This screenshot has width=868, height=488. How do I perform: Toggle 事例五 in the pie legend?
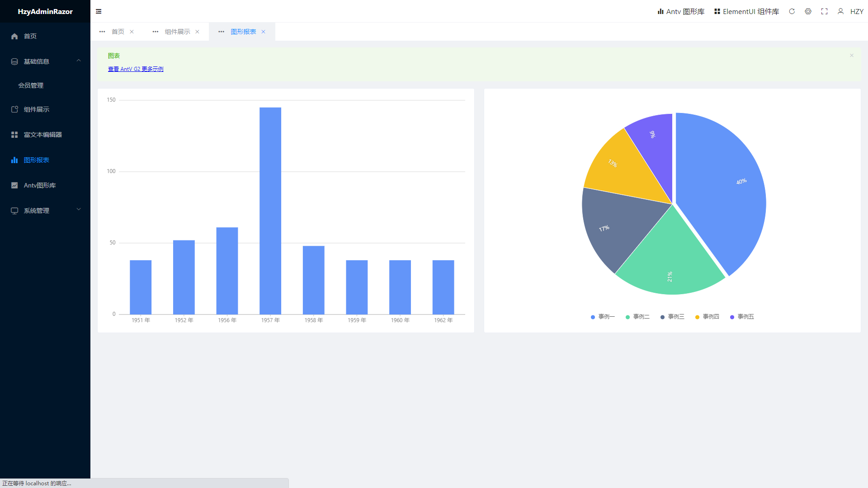pos(742,317)
